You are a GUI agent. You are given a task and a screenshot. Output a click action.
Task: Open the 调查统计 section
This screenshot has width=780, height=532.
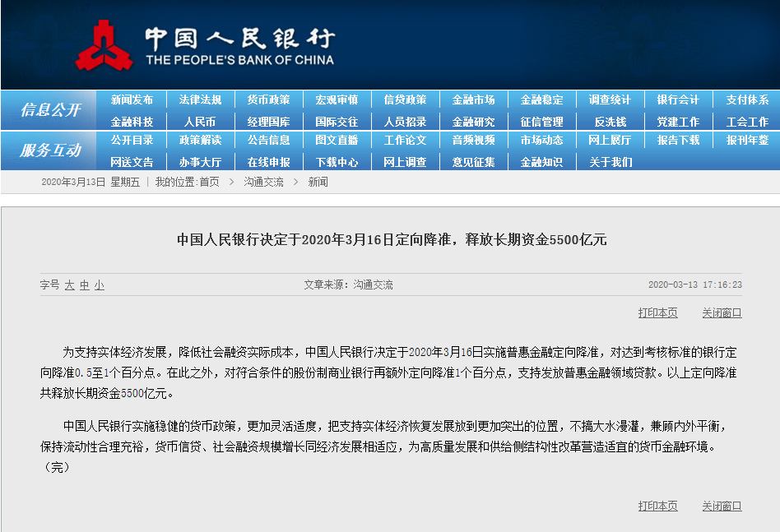pyautogui.click(x=612, y=98)
